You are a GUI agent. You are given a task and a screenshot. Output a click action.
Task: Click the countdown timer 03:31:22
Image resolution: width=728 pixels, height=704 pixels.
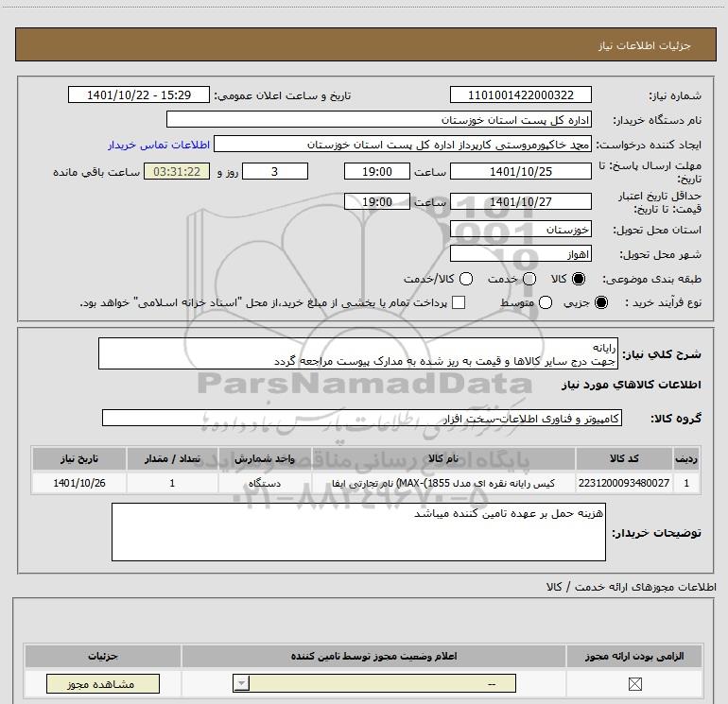tap(177, 171)
